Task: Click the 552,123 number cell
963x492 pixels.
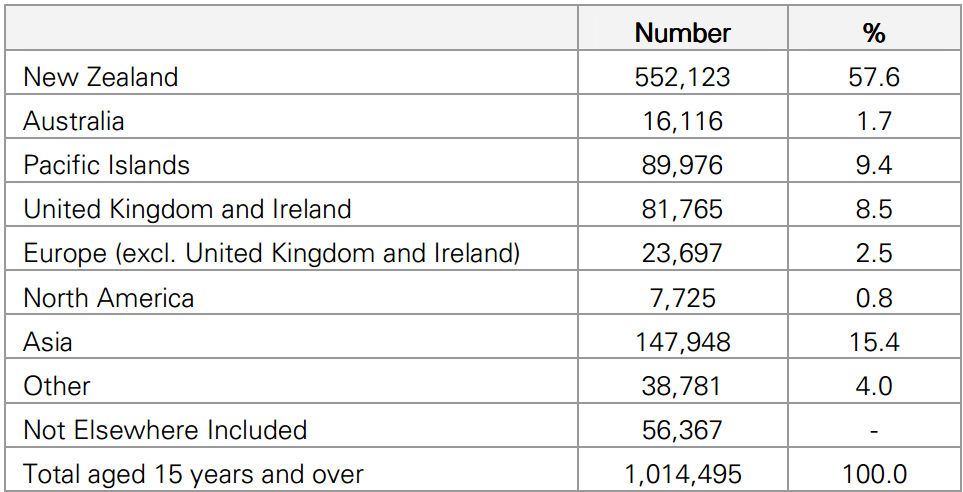Action: (x=682, y=77)
